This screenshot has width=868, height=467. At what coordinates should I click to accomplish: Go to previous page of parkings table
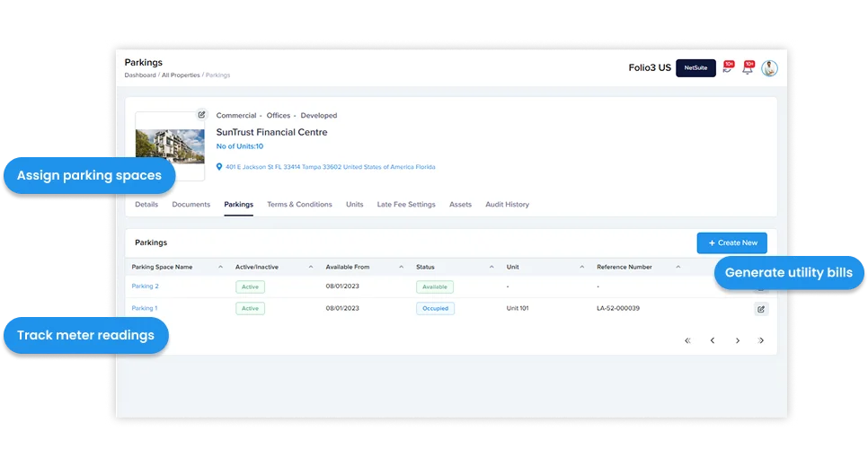click(713, 340)
